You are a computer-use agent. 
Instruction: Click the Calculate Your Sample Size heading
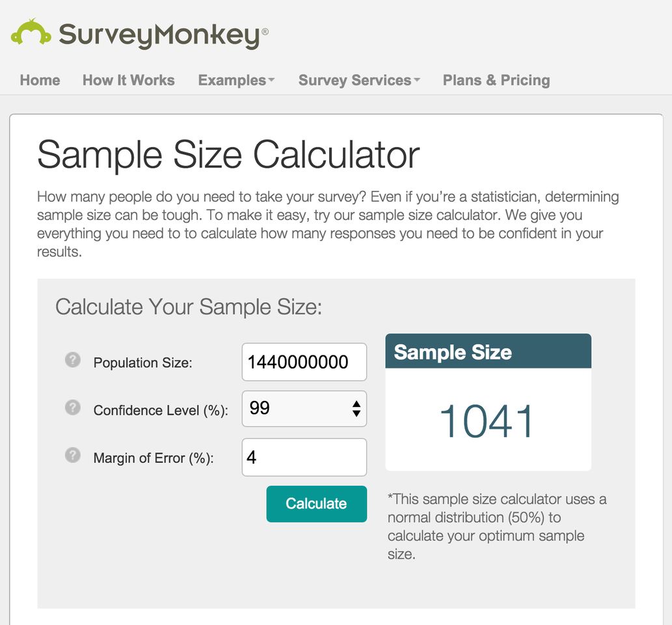click(189, 307)
